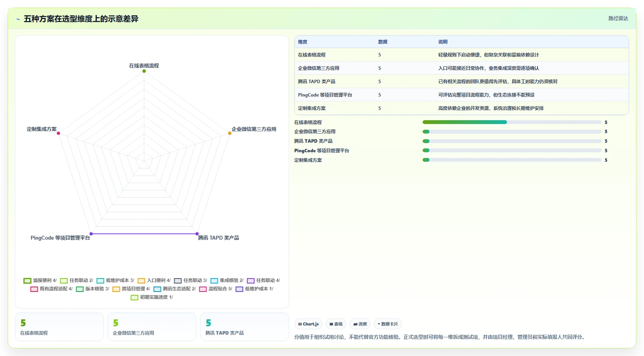Click the 企业微信第三方应用 progress bar

(x=512, y=132)
